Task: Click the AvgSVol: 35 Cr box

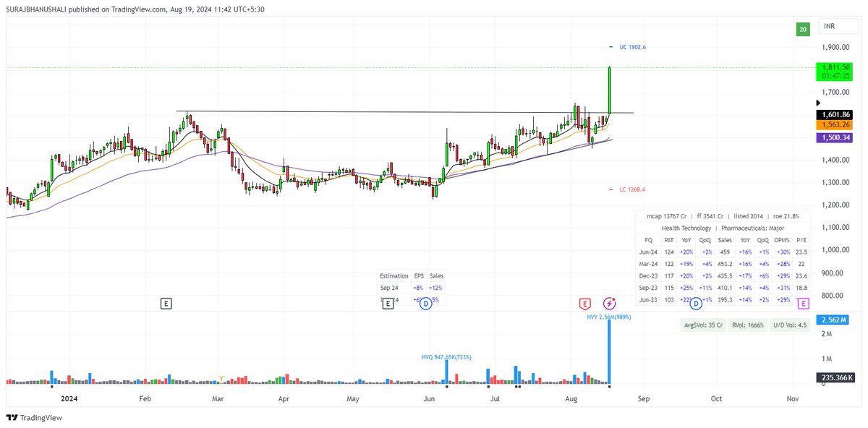Action: (x=702, y=325)
